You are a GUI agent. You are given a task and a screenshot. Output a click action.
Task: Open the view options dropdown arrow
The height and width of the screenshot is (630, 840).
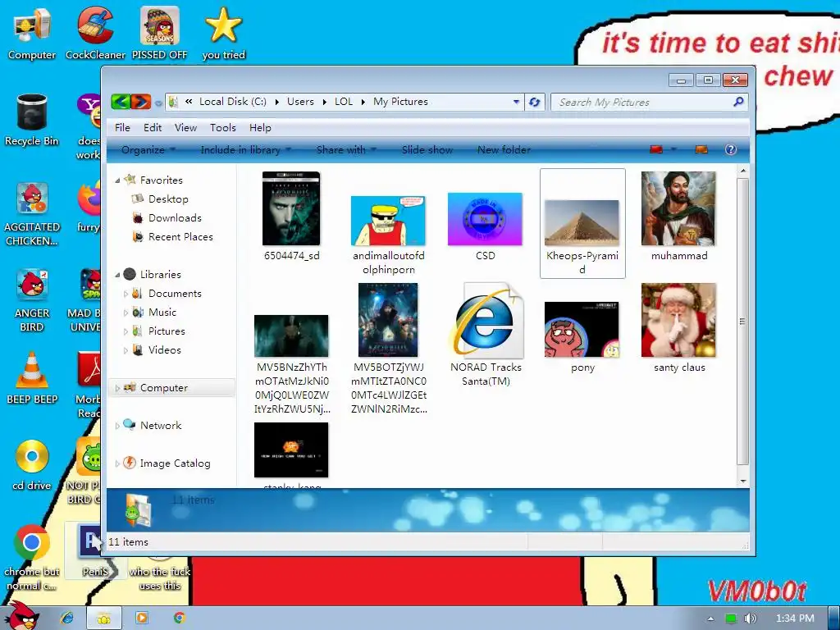(673, 149)
